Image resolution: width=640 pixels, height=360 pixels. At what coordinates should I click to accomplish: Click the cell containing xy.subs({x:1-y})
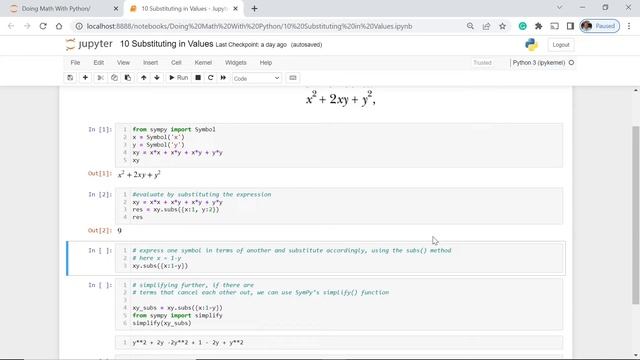(339, 258)
